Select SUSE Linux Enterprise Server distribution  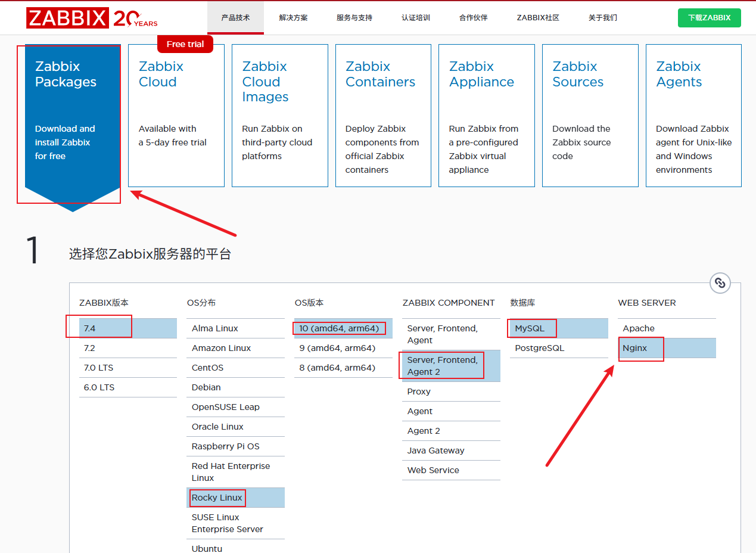(236, 523)
